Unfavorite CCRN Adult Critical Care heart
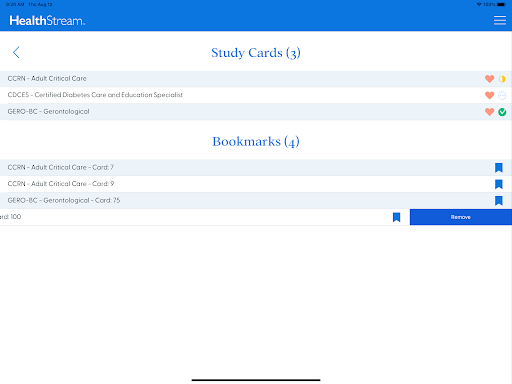512x384 pixels. click(x=489, y=79)
